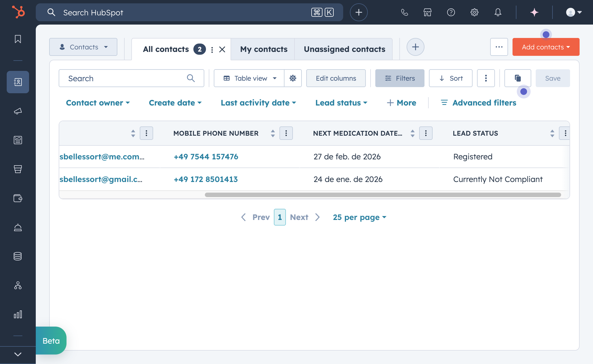The image size is (593, 364).
Task: Open the Reporting bar chart sidebar icon
Action: [x=18, y=314]
